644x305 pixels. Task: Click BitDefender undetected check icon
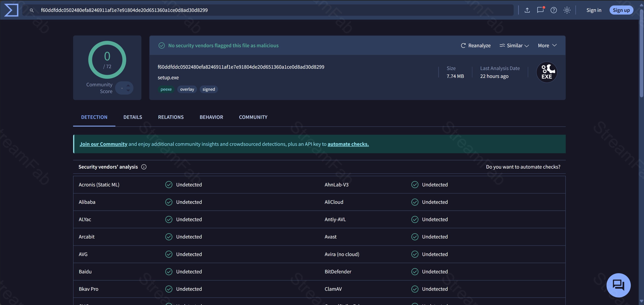pyautogui.click(x=415, y=272)
